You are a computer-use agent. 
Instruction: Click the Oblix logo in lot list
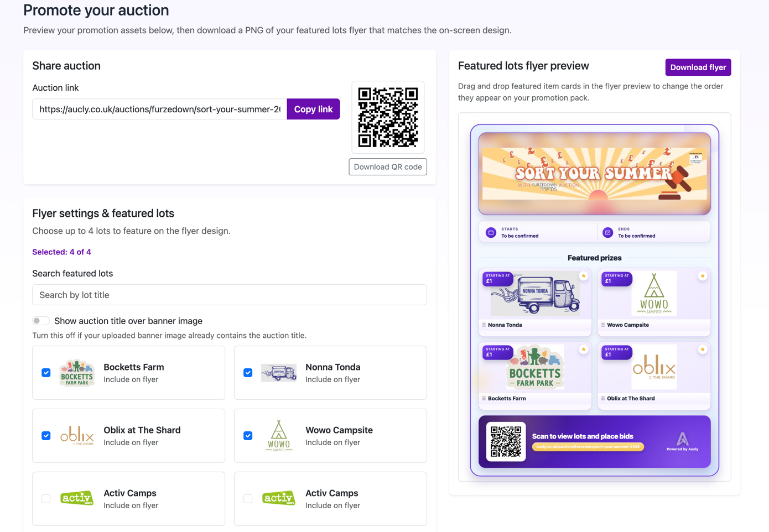[77, 436]
